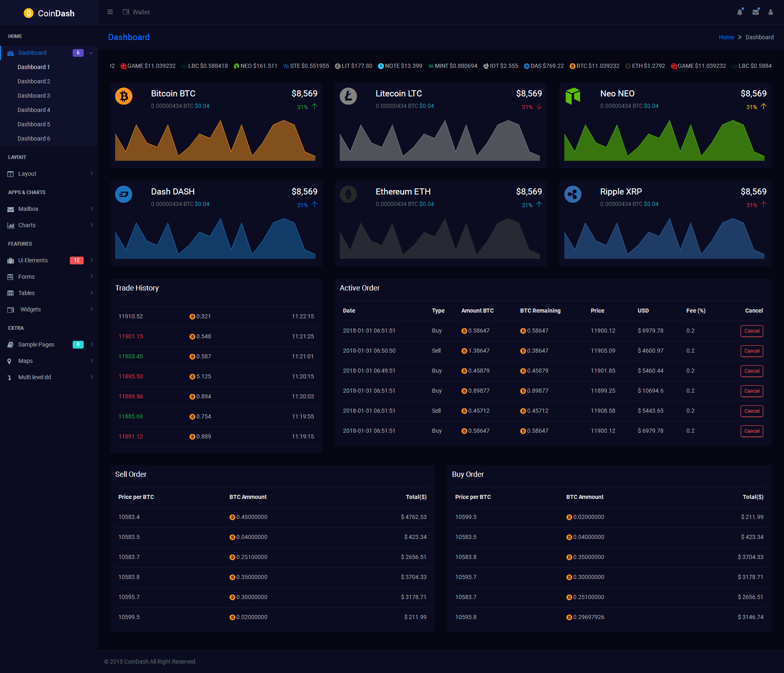Expand the Widgets menu chevron

[91, 309]
